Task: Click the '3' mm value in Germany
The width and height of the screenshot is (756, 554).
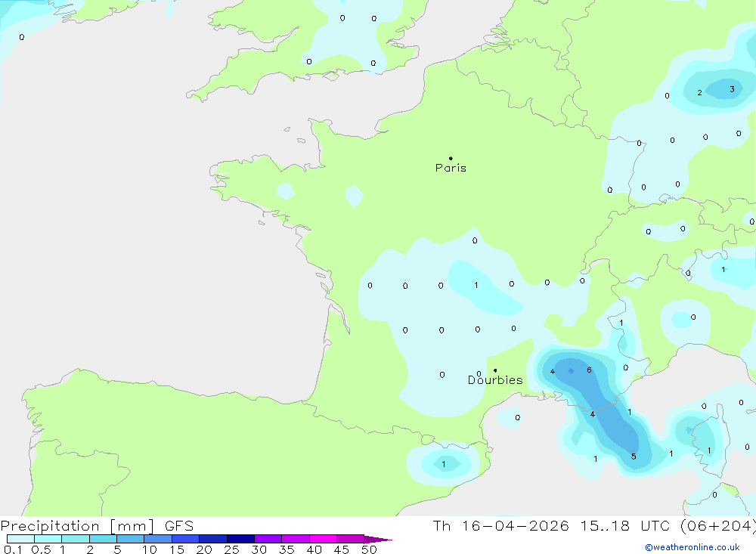Action: coord(732,89)
